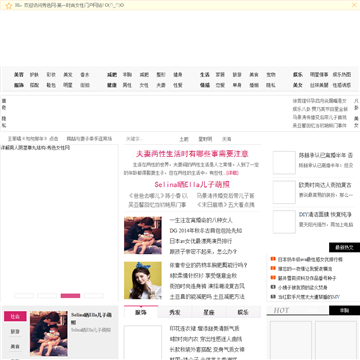Select the 旅游 side tab
360x360 pixels.
click(15, 332)
